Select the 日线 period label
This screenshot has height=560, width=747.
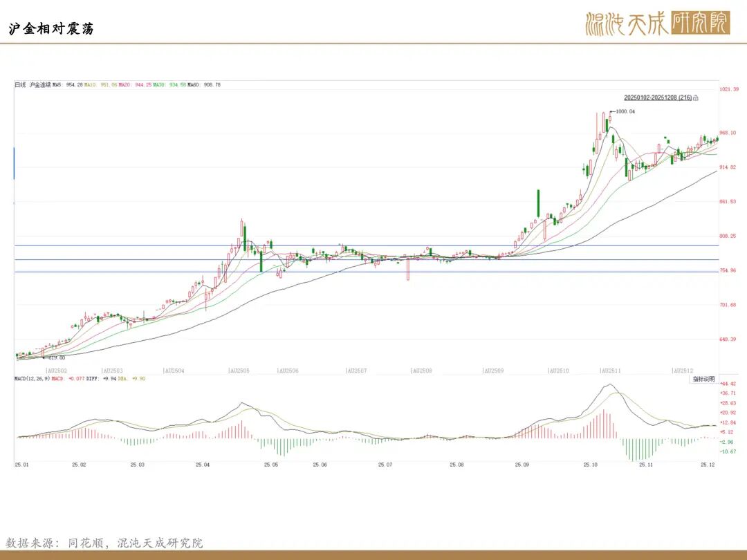pyautogui.click(x=20, y=85)
